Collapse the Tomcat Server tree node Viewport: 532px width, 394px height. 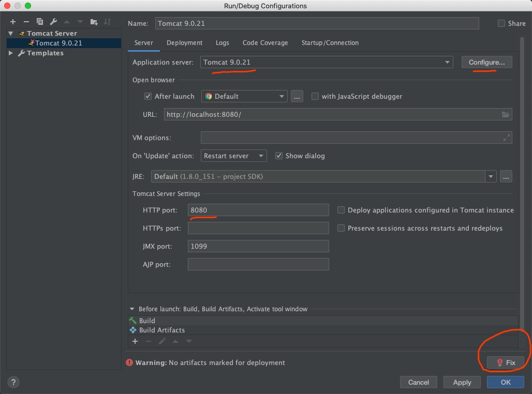[10, 33]
